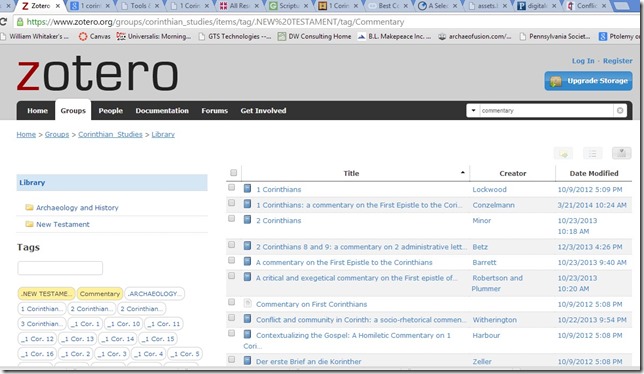
Task: Click the book icon for the Harbour entry
Action: [247, 335]
